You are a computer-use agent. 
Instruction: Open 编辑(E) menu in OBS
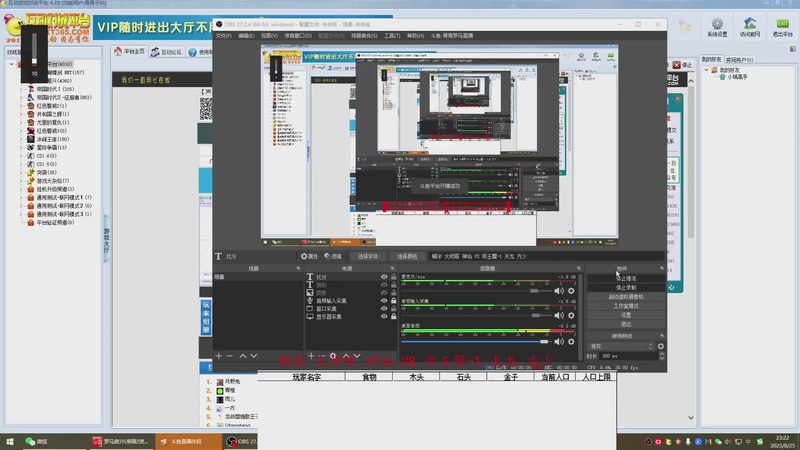coord(246,36)
